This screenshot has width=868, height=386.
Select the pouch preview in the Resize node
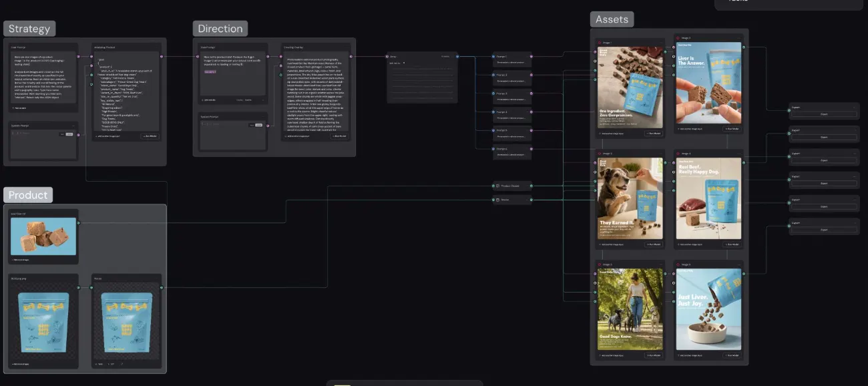click(x=127, y=321)
